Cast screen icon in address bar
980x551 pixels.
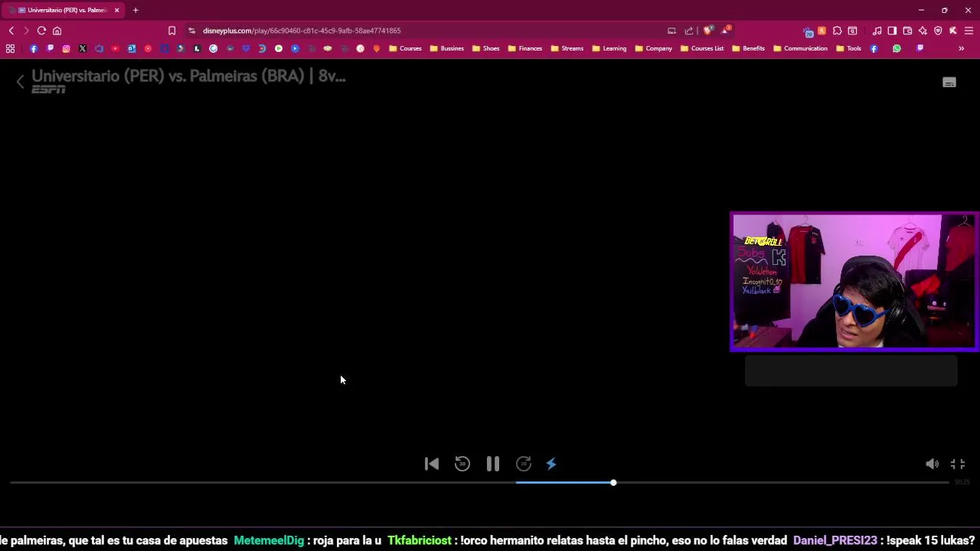pos(671,31)
